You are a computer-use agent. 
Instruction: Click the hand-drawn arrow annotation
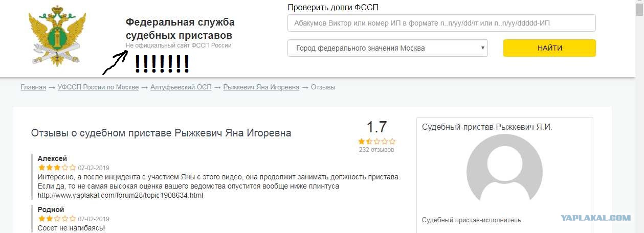pos(115,62)
